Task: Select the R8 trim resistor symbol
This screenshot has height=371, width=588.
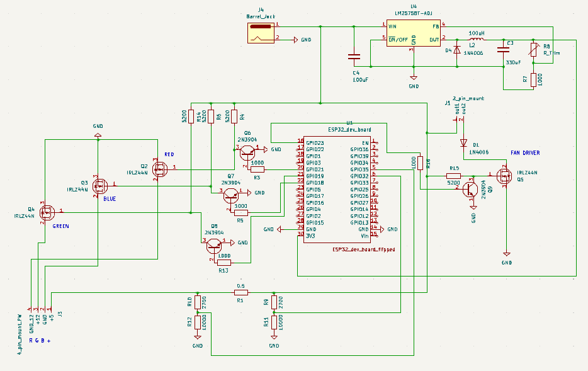Action: click(x=534, y=50)
